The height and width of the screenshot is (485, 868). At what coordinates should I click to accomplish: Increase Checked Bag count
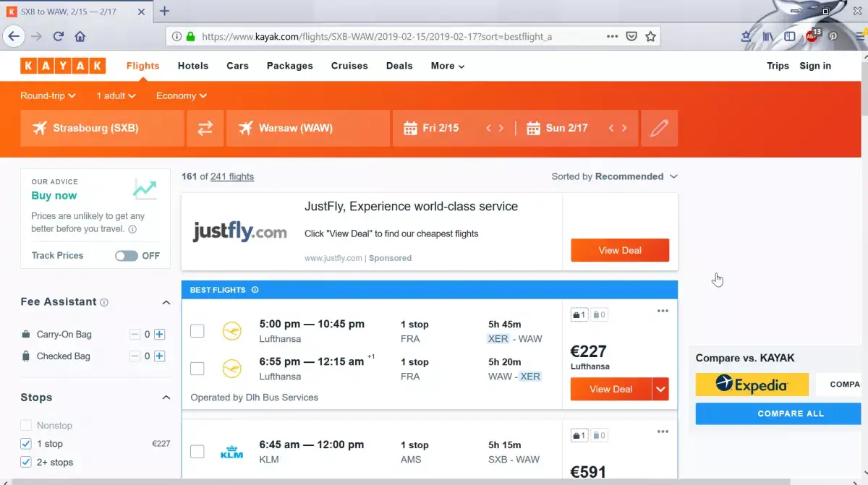(160, 356)
